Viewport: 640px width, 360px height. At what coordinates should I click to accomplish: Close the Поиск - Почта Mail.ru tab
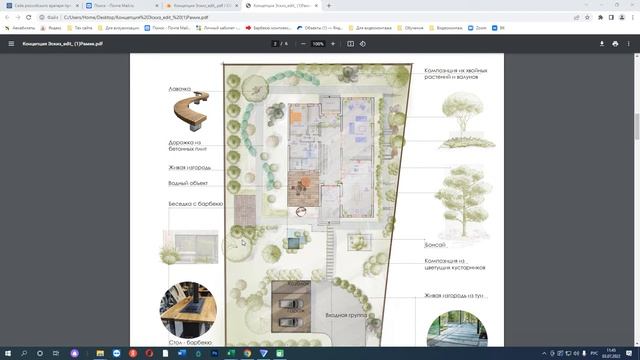point(157,6)
